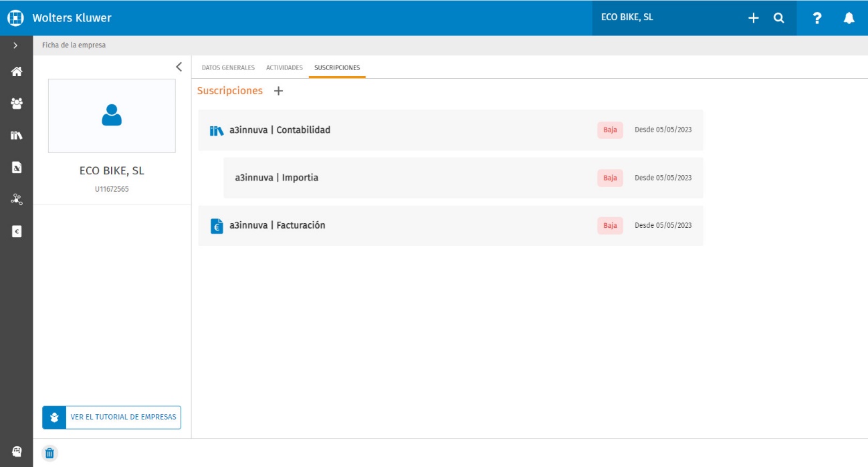Expand the left sidebar with the chevron
The width and height of the screenshot is (868, 467).
[x=16, y=45]
